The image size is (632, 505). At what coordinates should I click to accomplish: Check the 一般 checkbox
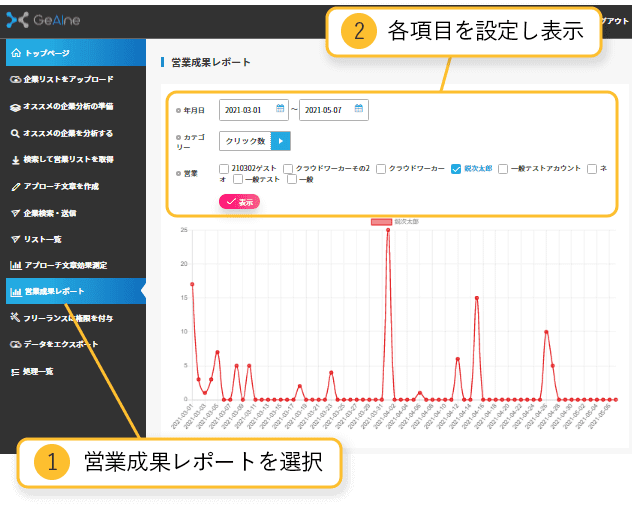tap(292, 179)
